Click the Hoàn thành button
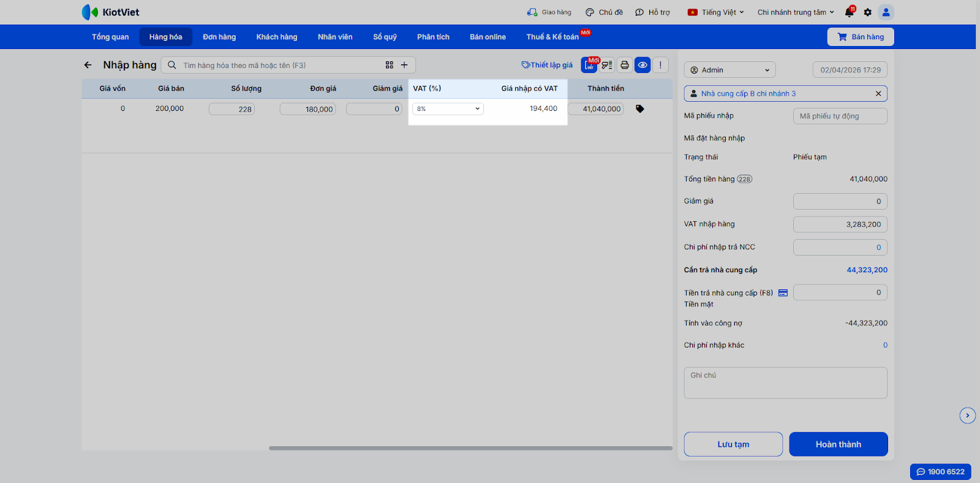Viewport: 980px width, 483px height. click(839, 444)
